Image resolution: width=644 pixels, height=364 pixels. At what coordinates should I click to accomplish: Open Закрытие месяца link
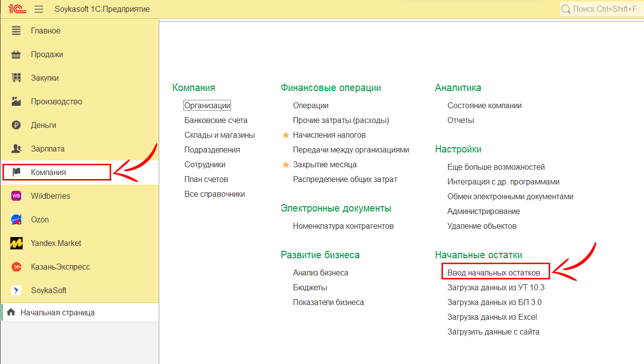pyautogui.click(x=325, y=164)
